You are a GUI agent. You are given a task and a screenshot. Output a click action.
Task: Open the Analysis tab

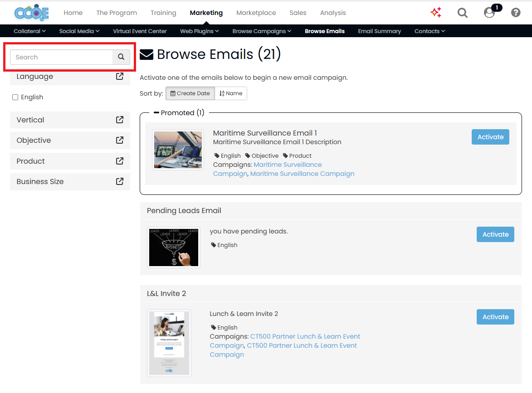point(333,13)
